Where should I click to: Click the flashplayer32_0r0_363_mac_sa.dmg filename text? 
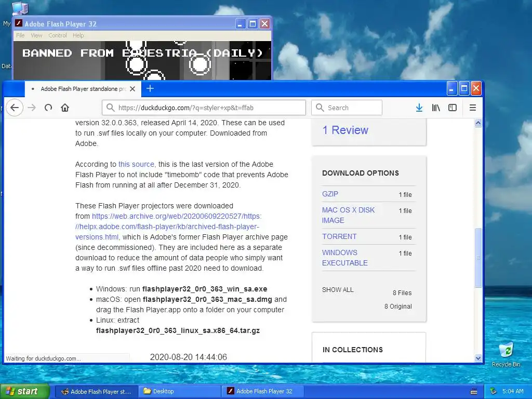coord(207,300)
